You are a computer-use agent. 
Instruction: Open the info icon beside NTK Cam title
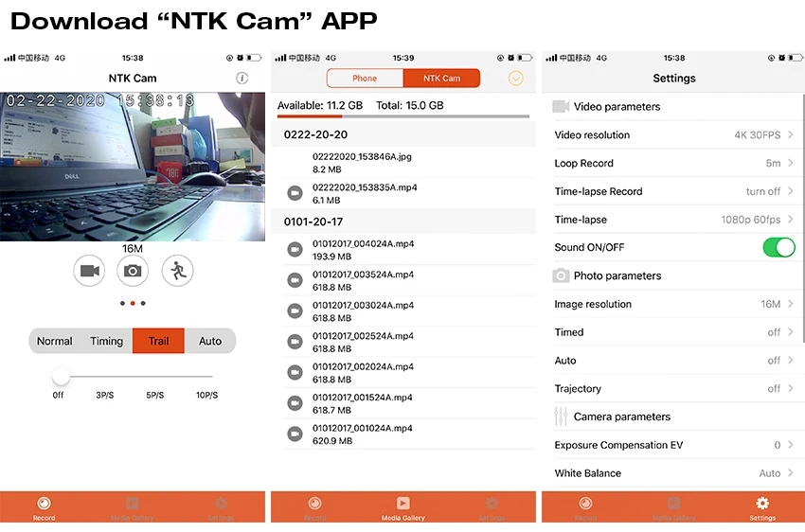pyautogui.click(x=241, y=78)
